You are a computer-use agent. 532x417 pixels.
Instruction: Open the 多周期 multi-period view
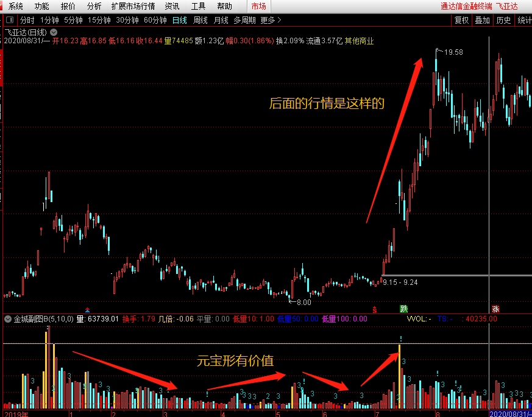(244, 20)
